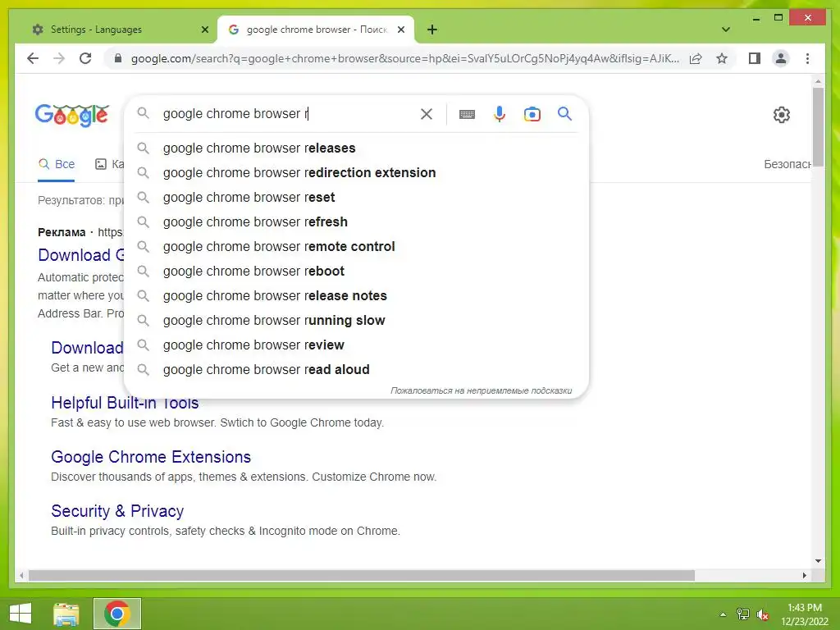Open a new browser tab
Viewport: 840px width, 630px height.
pos(432,30)
